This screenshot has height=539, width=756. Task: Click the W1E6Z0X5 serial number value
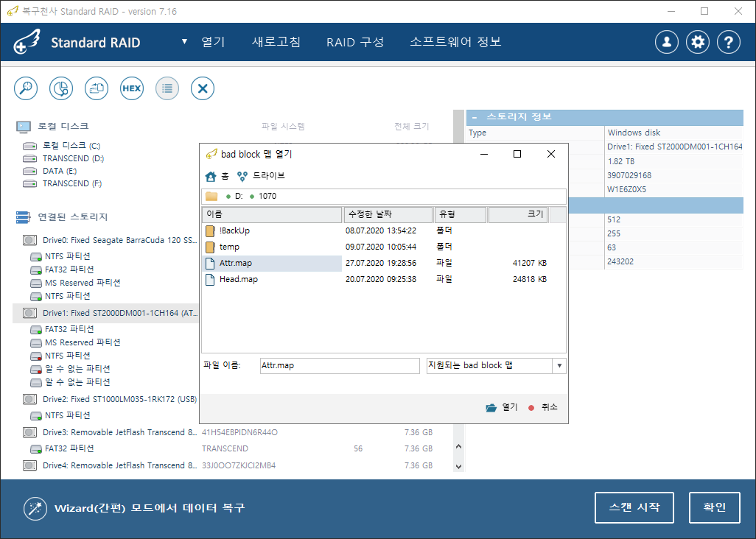click(627, 189)
